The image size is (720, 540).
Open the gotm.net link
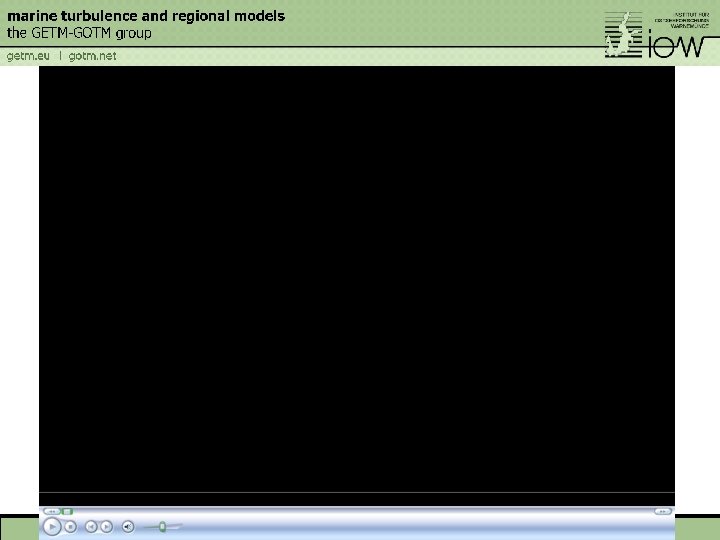tap(92, 56)
